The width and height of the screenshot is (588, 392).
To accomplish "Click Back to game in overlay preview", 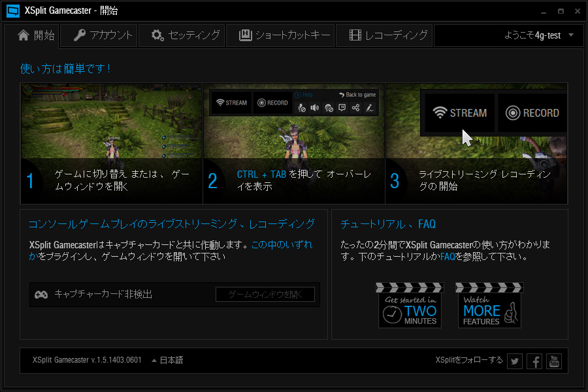I will pyautogui.click(x=357, y=95).
